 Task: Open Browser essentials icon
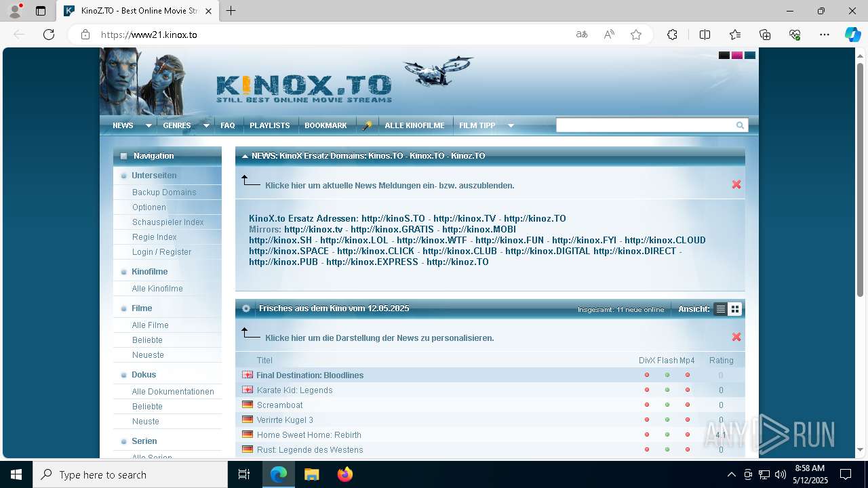pos(795,35)
